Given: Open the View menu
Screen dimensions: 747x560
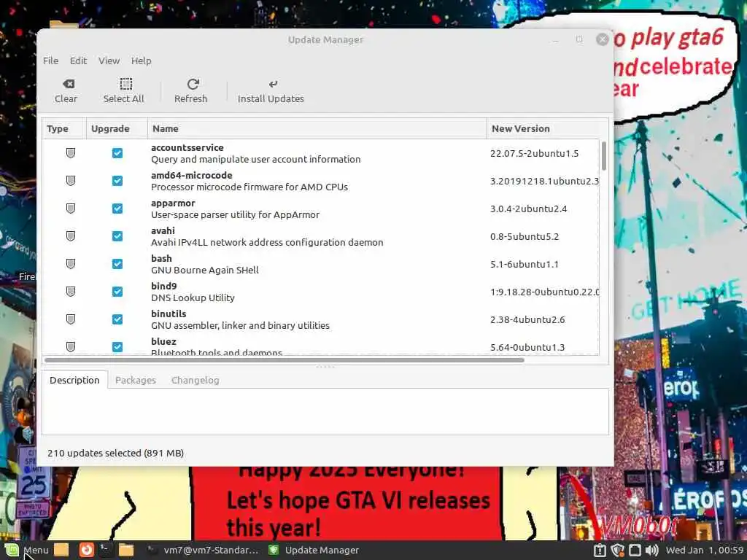Looking at the screenshot, I should tap(109, 61).
